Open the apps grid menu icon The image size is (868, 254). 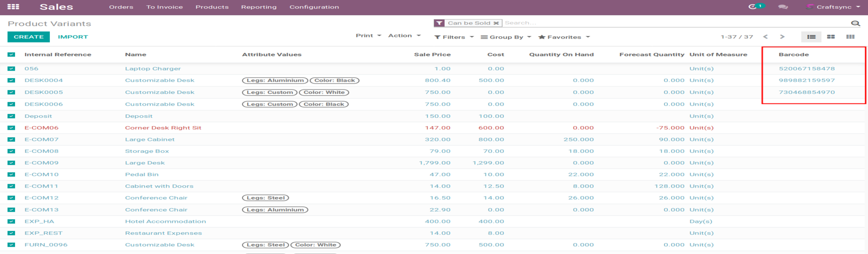[13, 7]
